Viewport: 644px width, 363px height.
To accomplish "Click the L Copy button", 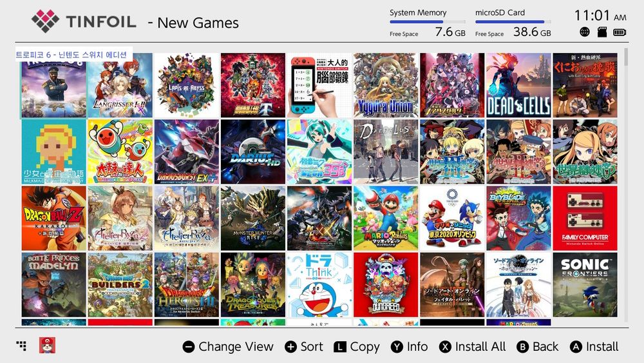I will [x=357, y=347].
